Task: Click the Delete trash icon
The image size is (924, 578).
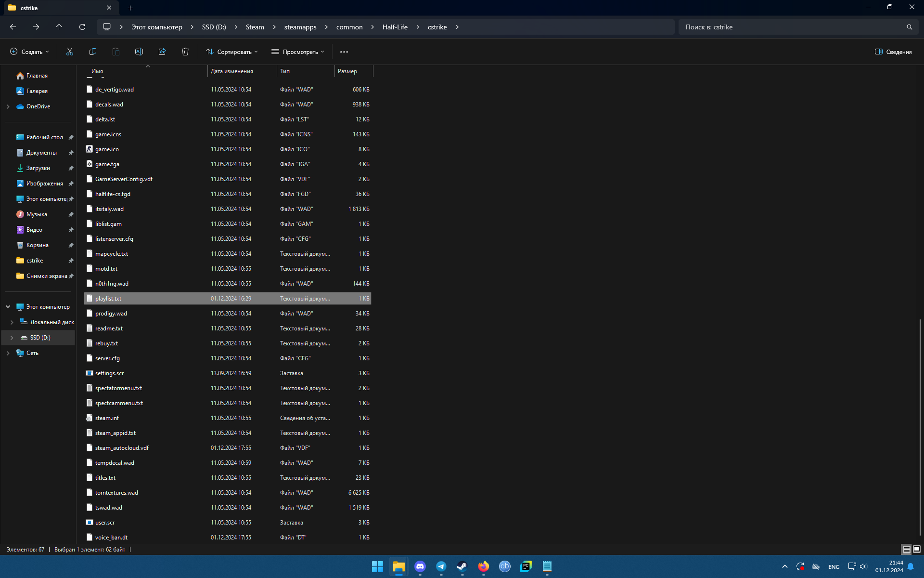Action: [x=185, y=52]
